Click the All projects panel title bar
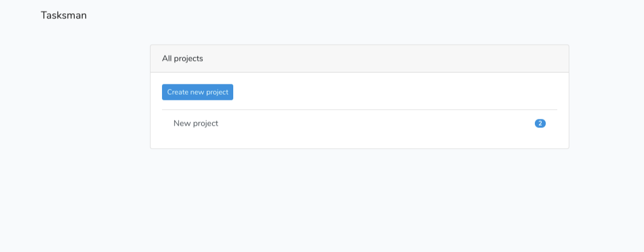 coord(360,59)
